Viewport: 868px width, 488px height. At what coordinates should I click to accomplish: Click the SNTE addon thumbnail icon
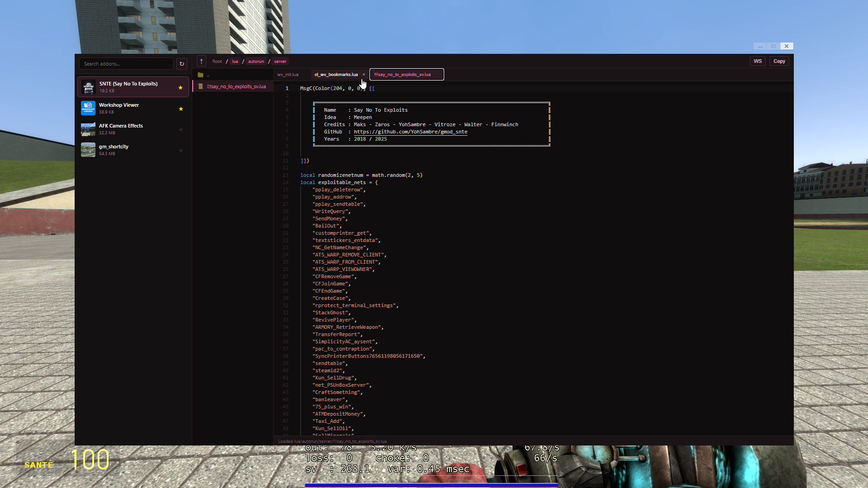[88, 86]
